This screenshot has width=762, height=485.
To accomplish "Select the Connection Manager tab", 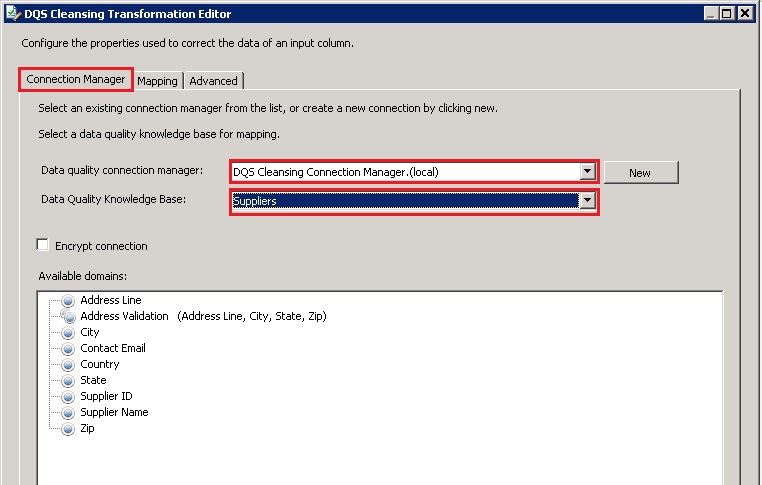I will click(x=76, y=79).
